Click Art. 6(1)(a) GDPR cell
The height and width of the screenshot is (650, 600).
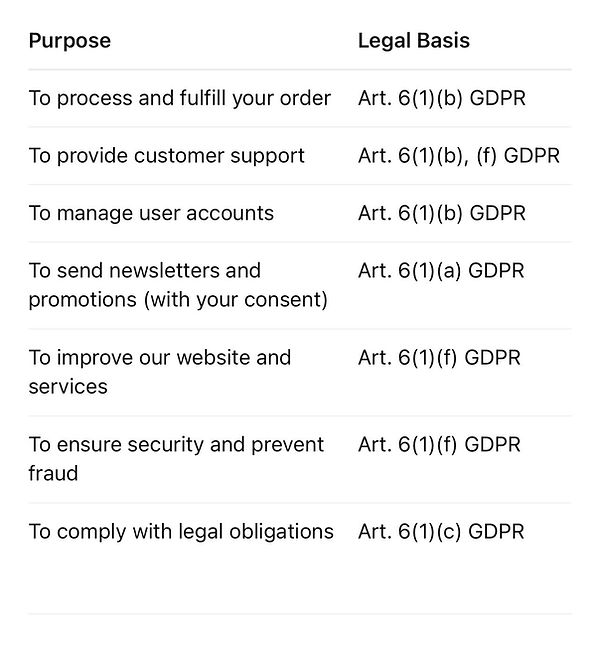pos(441,271)
